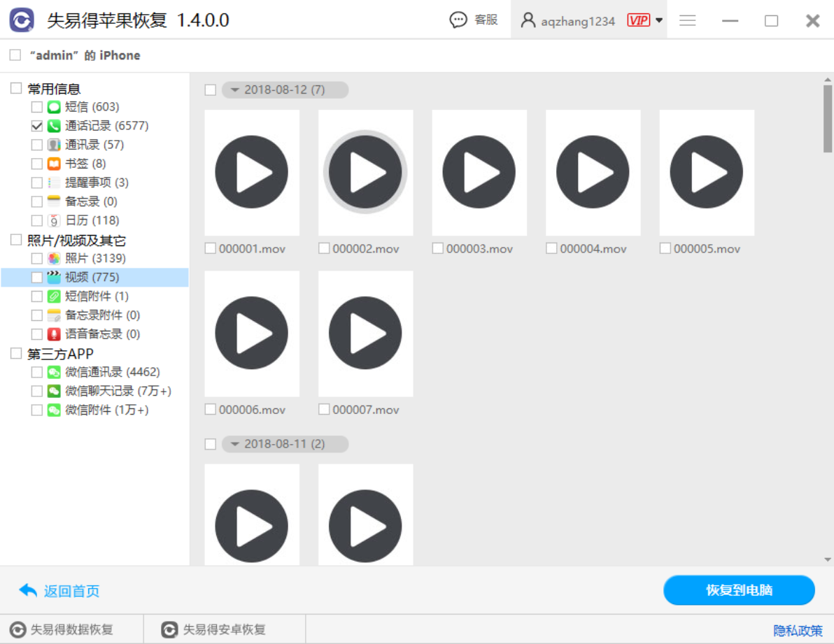The height and width of the screenshot is (644, 834).
Task: Click the notes attachment icon
Action: point(54,315)
